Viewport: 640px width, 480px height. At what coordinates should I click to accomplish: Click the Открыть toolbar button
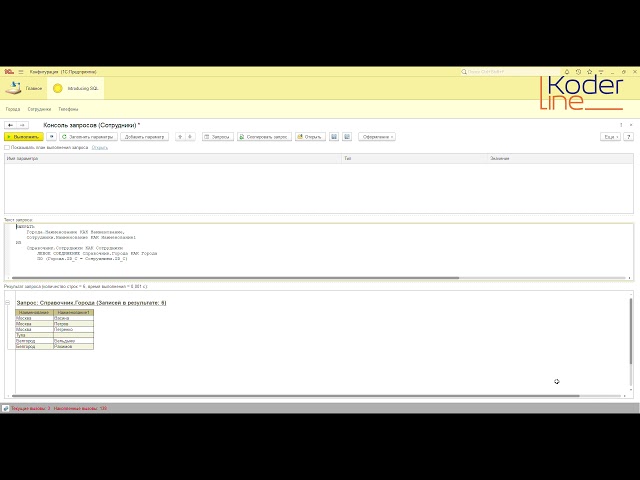coord(310,137)
